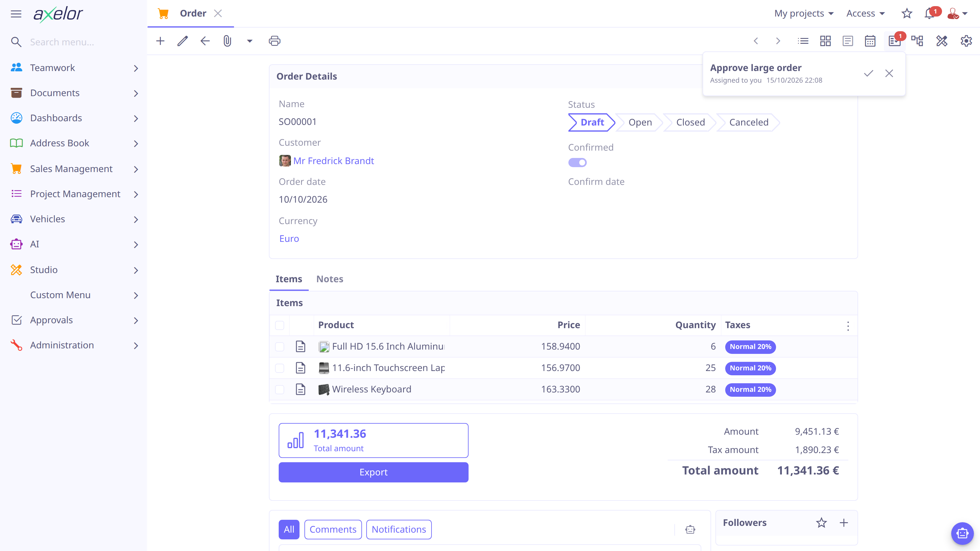
Task: Set status to Open
Action: click(x=640, y=122)
